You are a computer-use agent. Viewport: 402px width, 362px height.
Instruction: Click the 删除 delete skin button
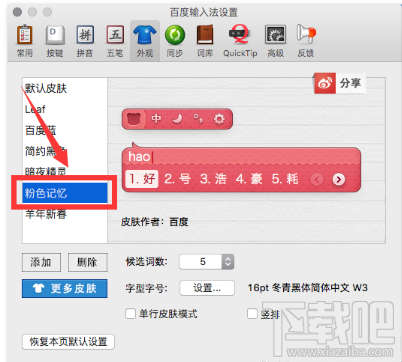tap(88, 262)
